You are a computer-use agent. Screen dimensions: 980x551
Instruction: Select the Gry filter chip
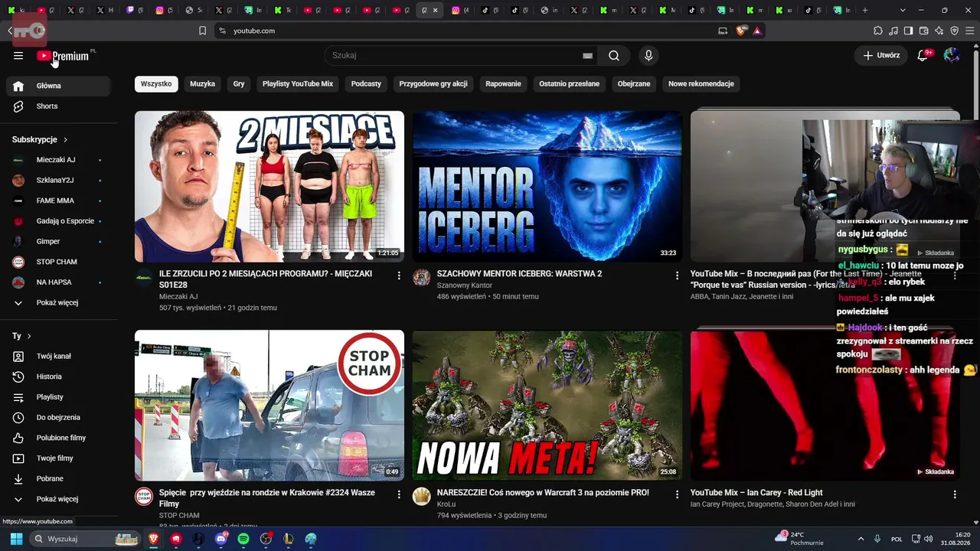[239, 84]
